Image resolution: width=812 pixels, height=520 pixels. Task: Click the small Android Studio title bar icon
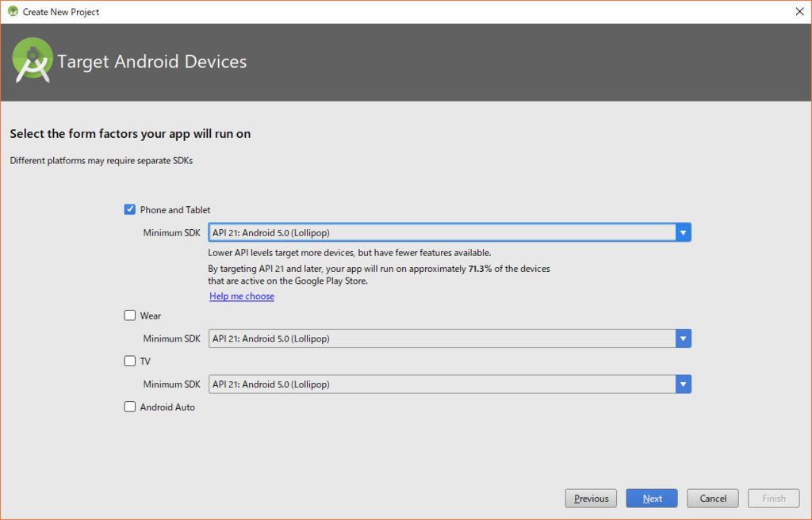click(13, 12)
